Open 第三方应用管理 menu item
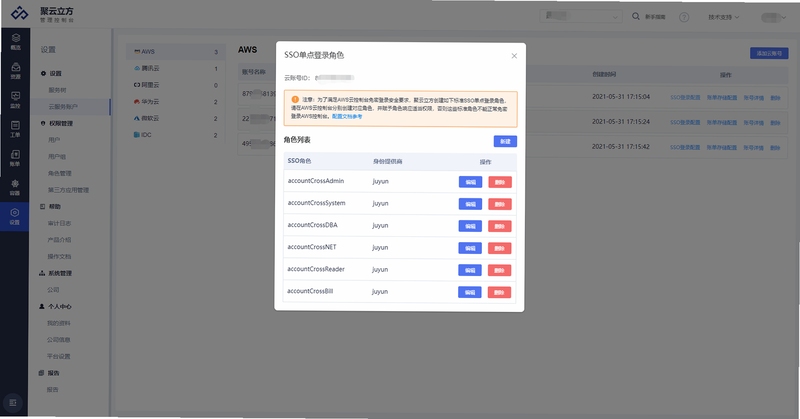Image resolution: width=800 pixels, height=419 pixels. [68, 190]
